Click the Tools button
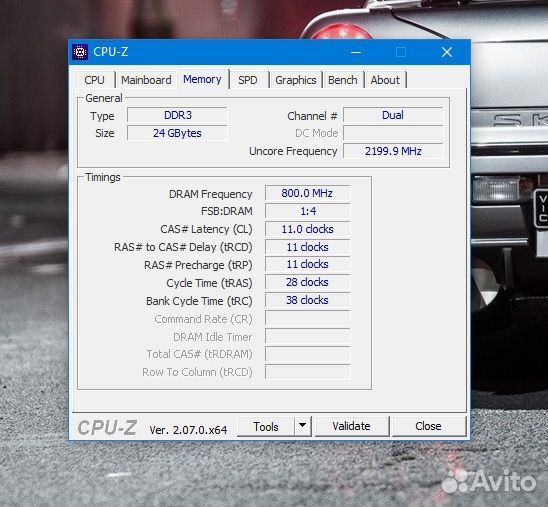Image resolution: width=548 pixels, height=507 pixels. tap(266, 427)
